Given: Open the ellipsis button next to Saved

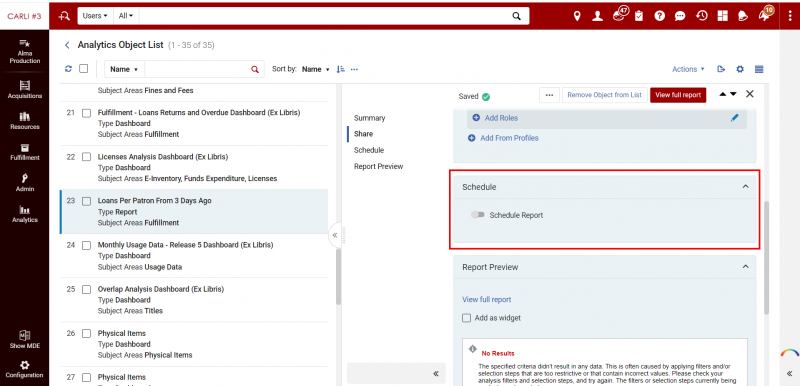Looking at the screenshot, I should click(x=549, y=95).
